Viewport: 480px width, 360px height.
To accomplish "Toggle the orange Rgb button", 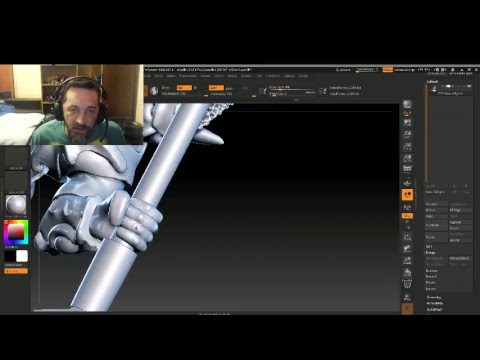I will pyautogui.click(x=184, y=88).
